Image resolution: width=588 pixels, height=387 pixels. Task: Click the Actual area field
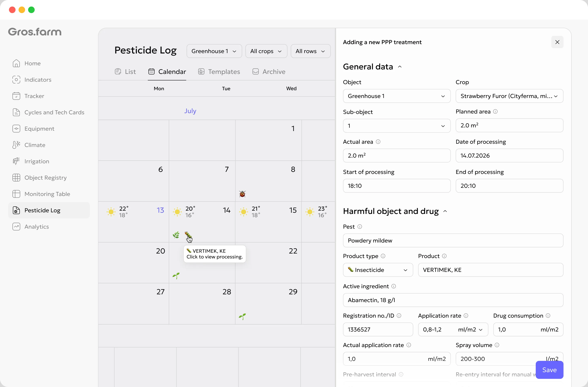click(x=397, y=156)
